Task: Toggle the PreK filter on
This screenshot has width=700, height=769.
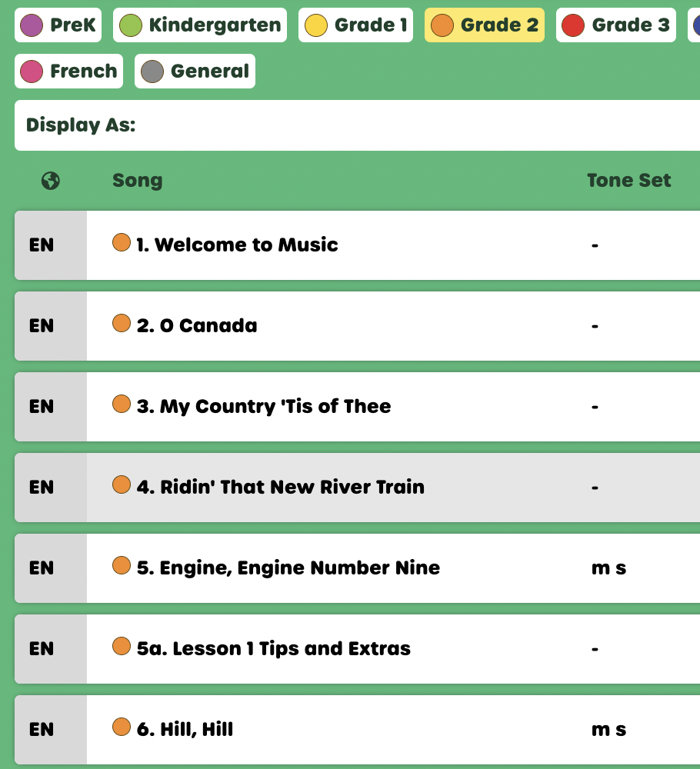Action: (57, 24)
